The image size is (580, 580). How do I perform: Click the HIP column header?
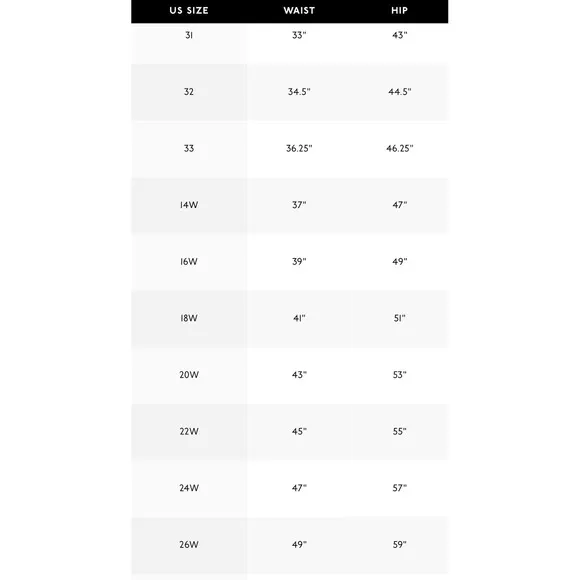click(399, 10)
